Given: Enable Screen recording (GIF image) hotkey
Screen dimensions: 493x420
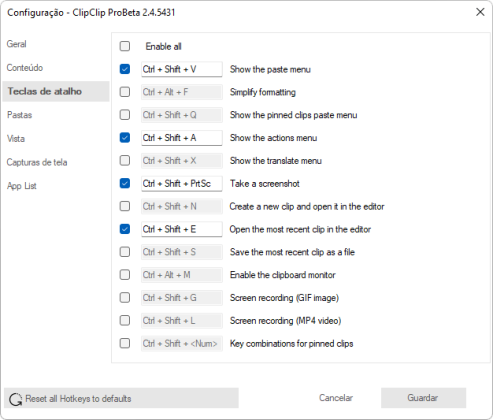Looking at the screenshot, I should click(125, 297).
